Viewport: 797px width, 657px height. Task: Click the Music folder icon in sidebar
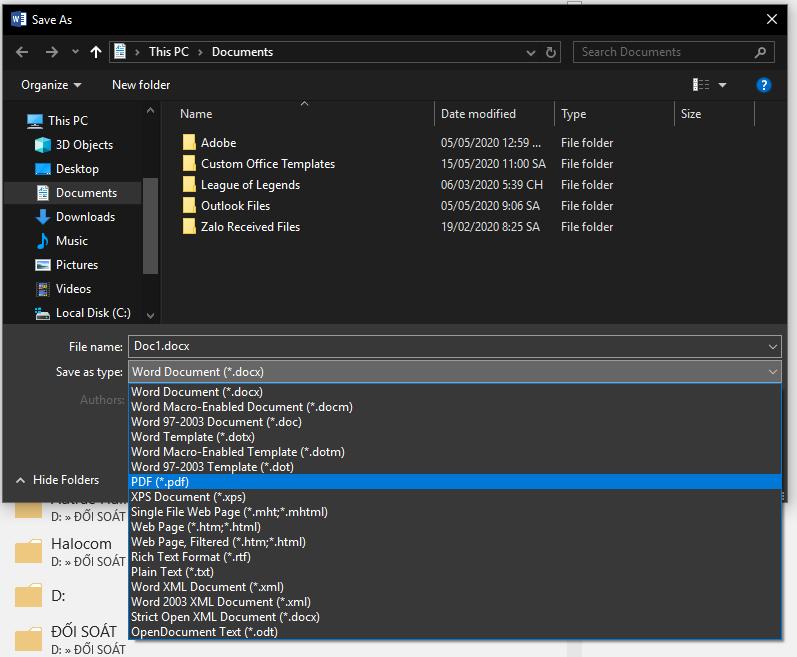point(43,241)
